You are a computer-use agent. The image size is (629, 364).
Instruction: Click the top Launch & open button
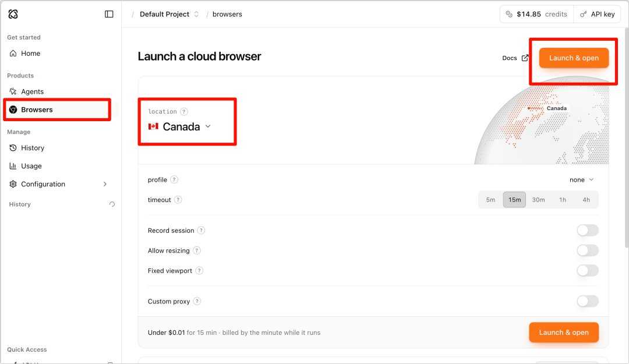coord(574,58)
